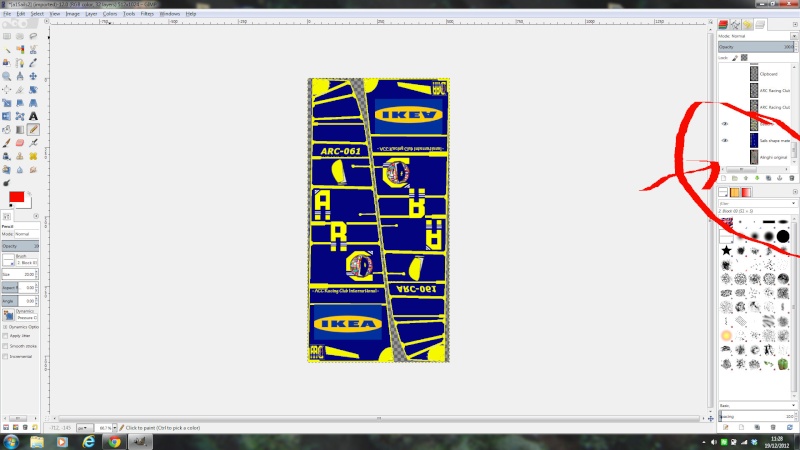Open the zoom percentage dropdown
Image resolution: width=800 pixels, height=450 pixels.
click(114, 428)
